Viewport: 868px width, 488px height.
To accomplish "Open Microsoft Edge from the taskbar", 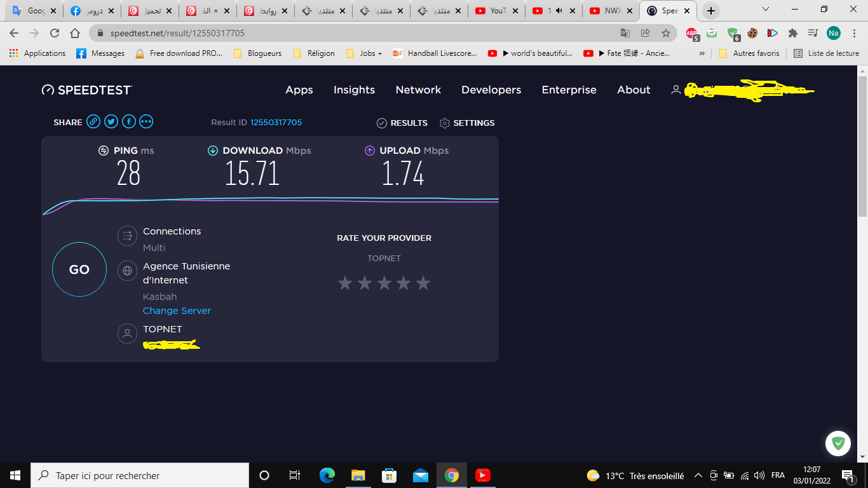I will 327,475.
